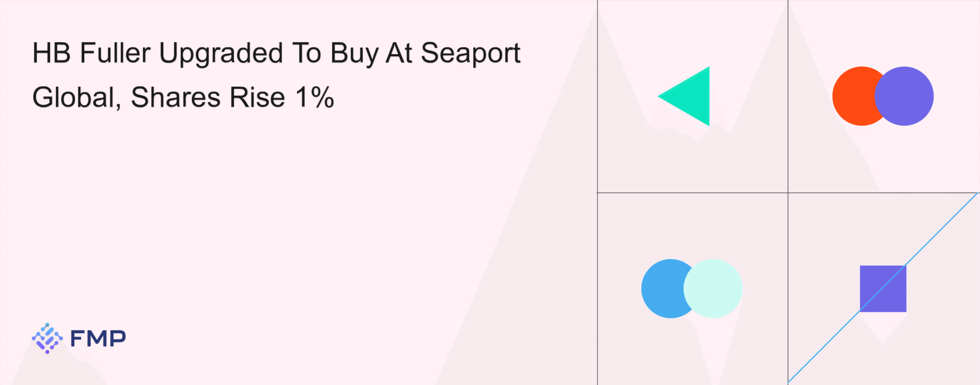Click the word "To" in the headline
The image size is (980, 385).
[307, 53]
